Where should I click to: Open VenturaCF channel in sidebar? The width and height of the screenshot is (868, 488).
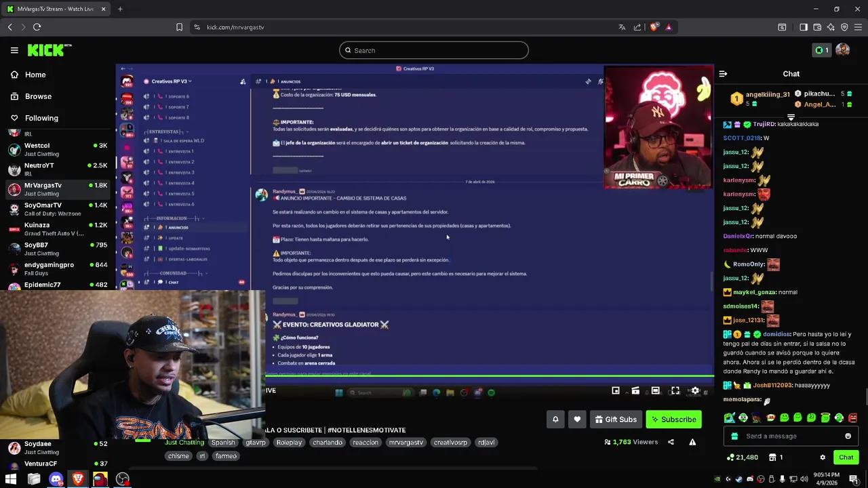tap(58, 464)
